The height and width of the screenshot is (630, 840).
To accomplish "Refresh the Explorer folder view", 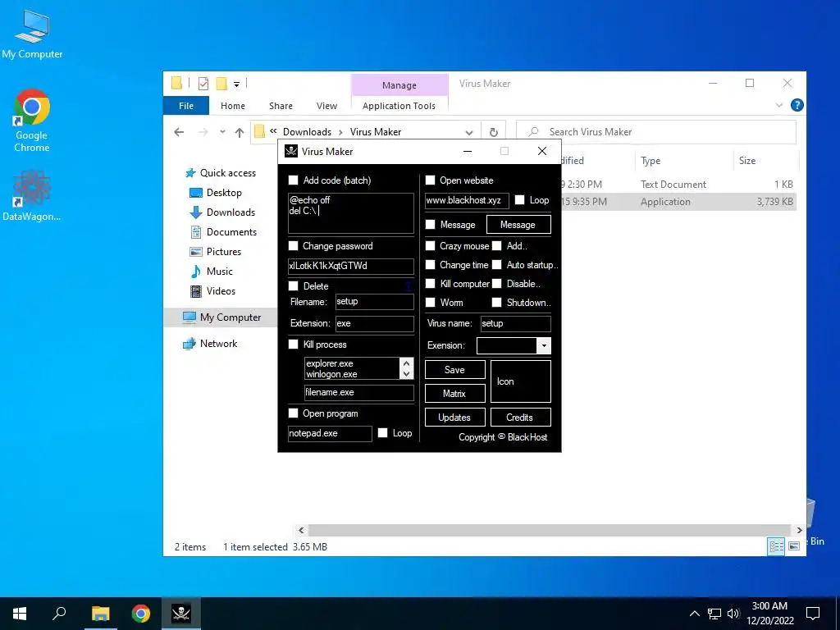I will pos(493,132).
